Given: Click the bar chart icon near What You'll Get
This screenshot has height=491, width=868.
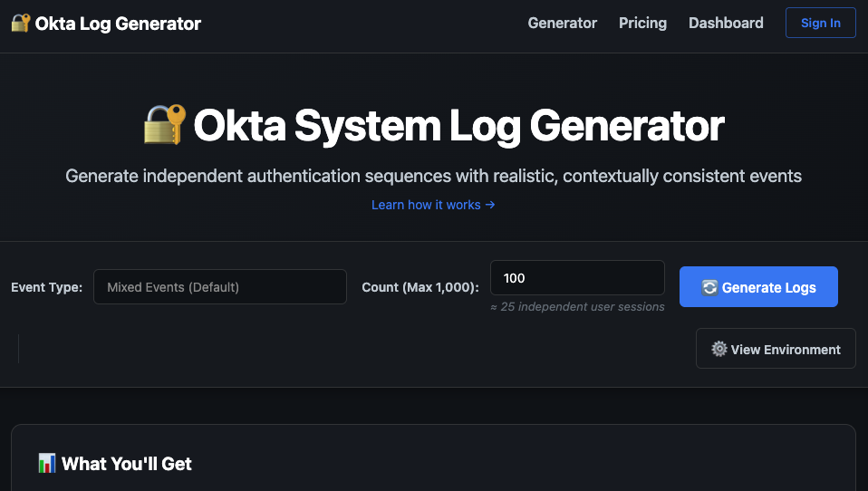Looking at the screenshot, I should (x=47, y=463).
